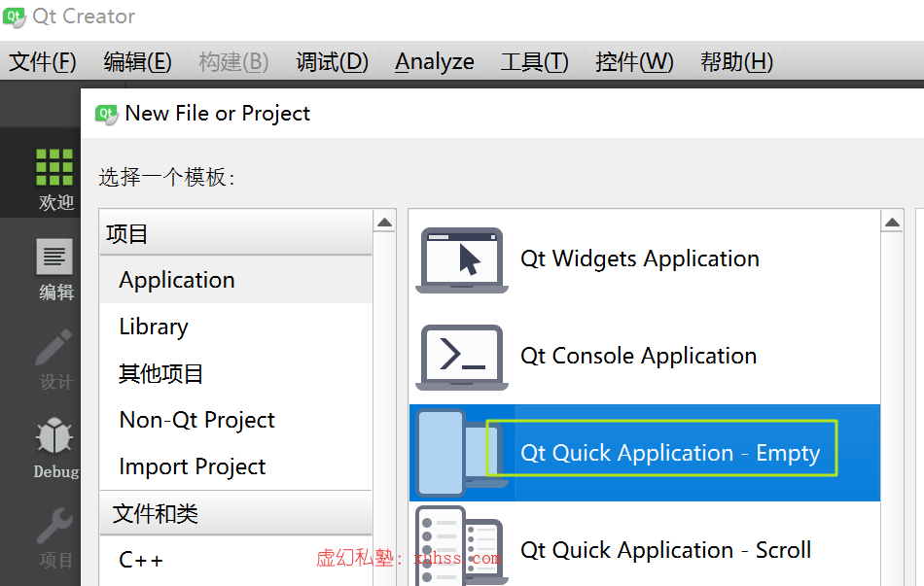This screenshot has height=586, width=924.
Task: Choose Qt Console Application template text
Action: tap(639, 357)
